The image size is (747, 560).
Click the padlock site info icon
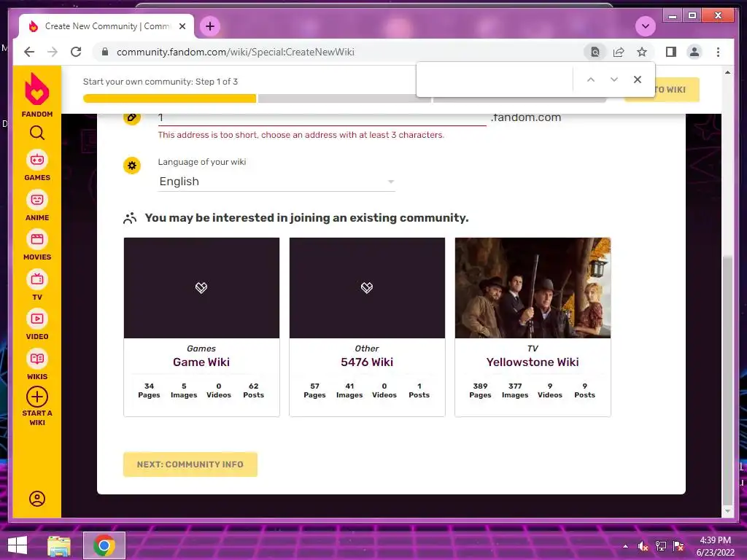tap(105, 52)
